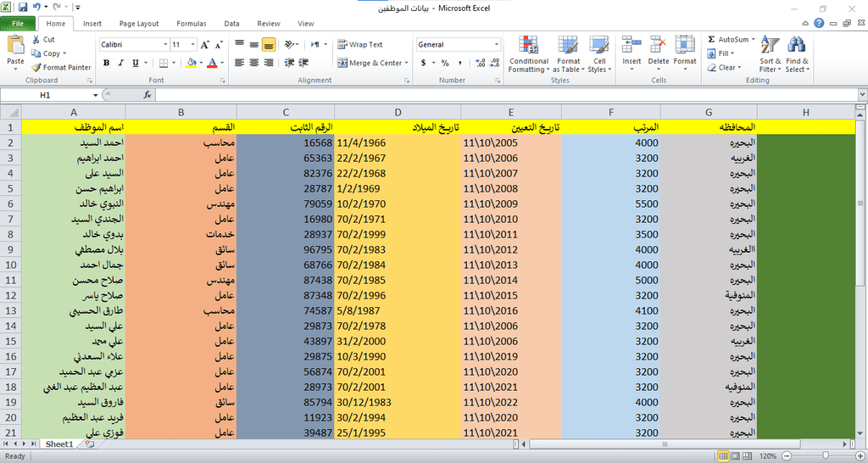Screen dimensions: 868x463
Task: Expand the formula bar
Action: (862, 95)
